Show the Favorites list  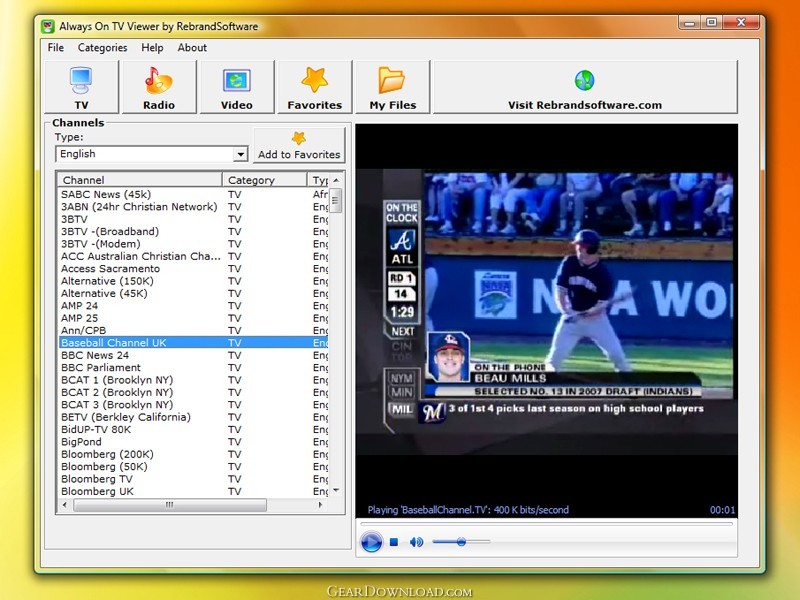[x=314, y=87]
